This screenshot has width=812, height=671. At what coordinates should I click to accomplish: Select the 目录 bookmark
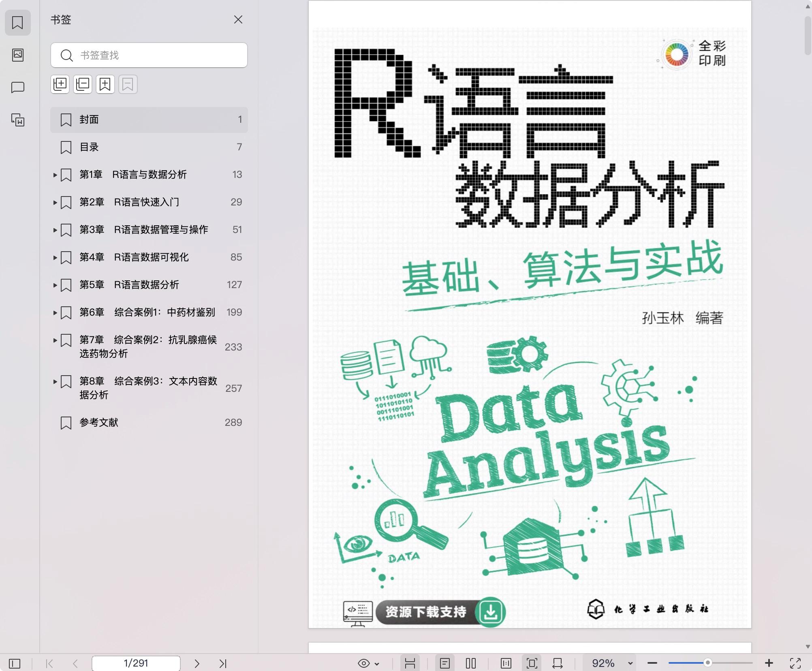coord(149,147)
